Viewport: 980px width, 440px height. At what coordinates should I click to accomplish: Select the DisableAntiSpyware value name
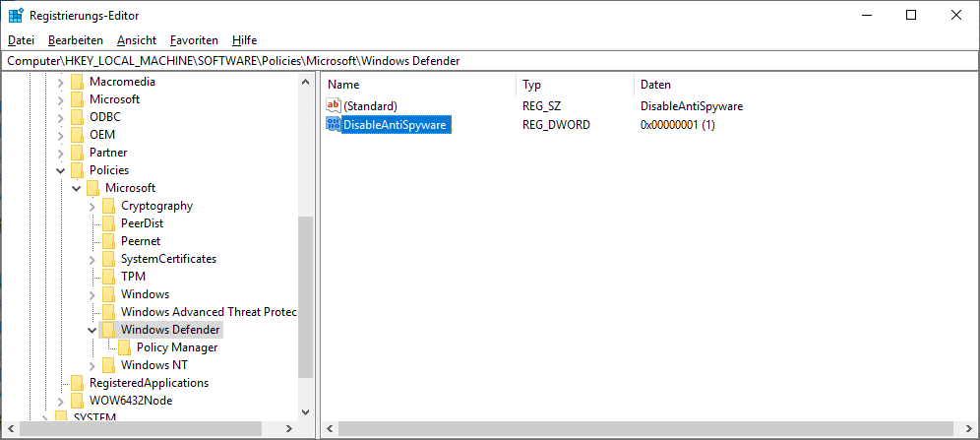coord(395,125)
